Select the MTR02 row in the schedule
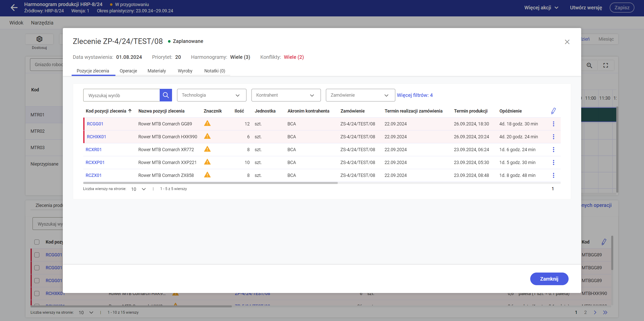 [x=44, y=131]
